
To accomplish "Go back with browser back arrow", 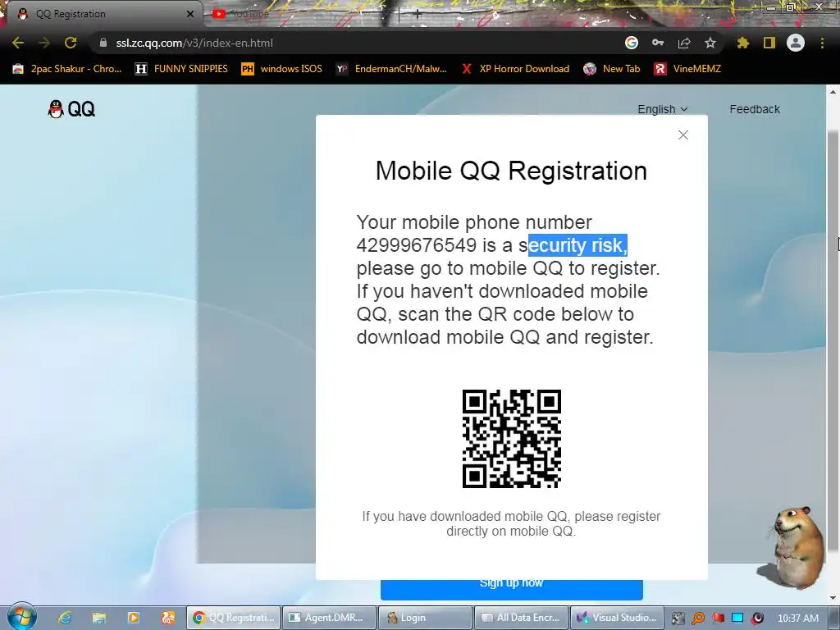I will (18, 43).
